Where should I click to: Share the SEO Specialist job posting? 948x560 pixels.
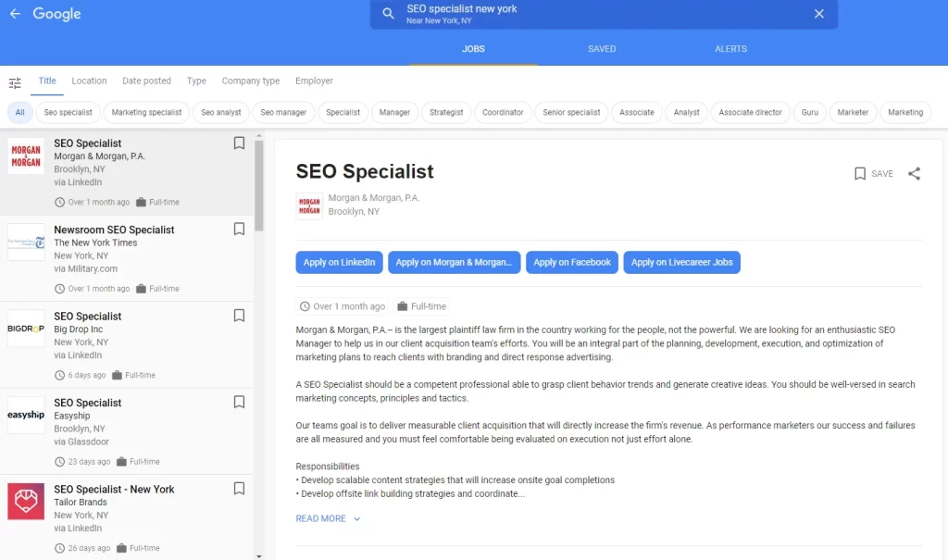coord(914,173)
